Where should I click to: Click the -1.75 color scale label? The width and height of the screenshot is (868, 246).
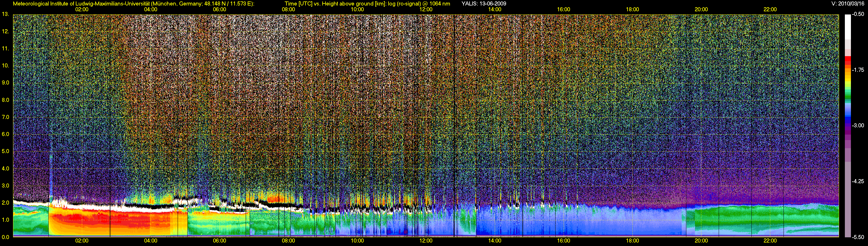858,70
